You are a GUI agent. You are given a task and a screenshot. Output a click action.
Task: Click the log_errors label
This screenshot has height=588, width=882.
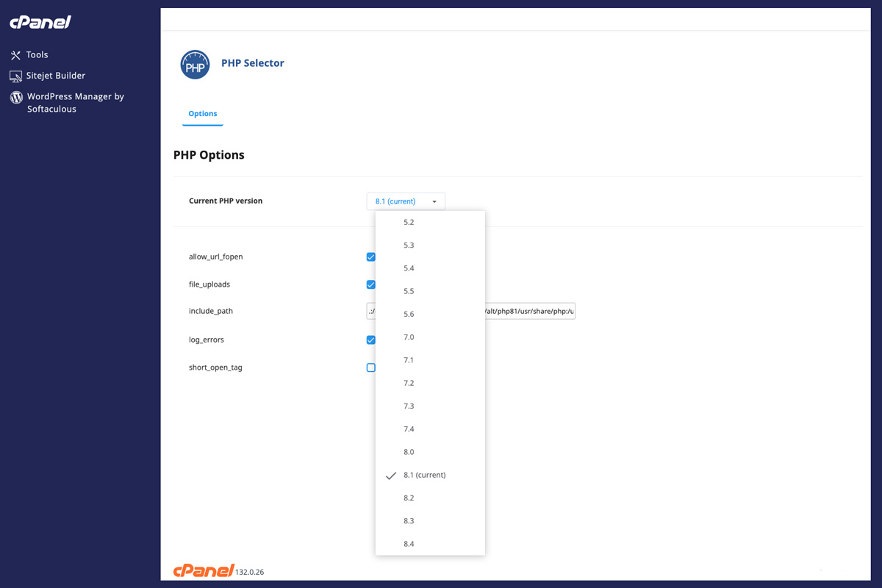(207, 340)
